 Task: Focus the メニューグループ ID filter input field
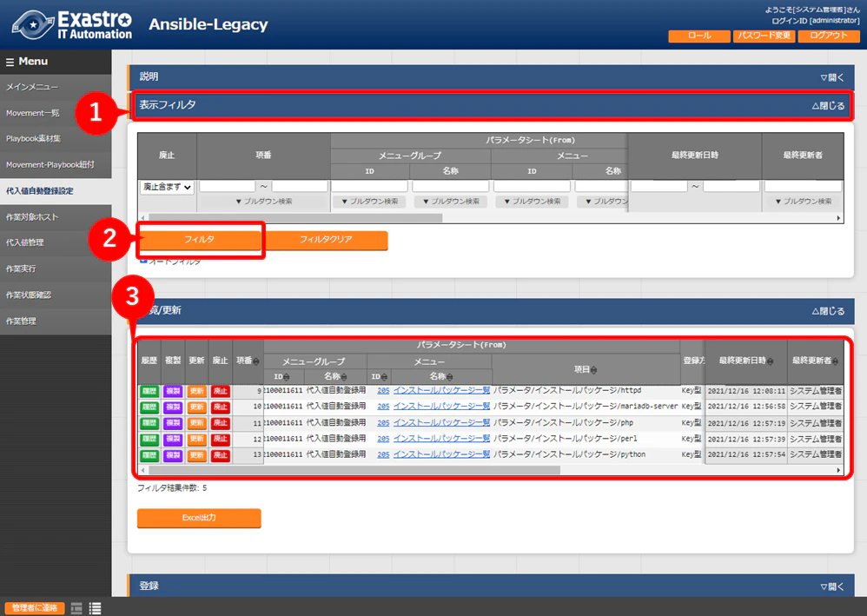coord(369,186)
